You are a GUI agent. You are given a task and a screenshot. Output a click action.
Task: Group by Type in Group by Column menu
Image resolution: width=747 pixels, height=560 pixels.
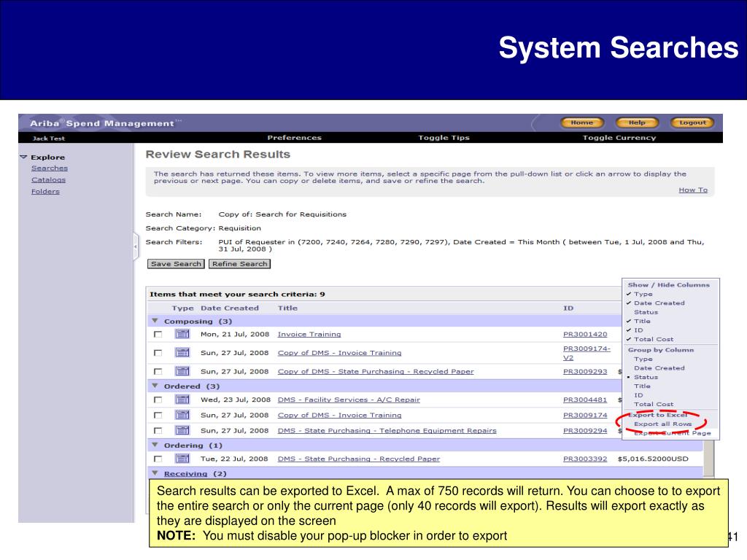pos(643,359)
